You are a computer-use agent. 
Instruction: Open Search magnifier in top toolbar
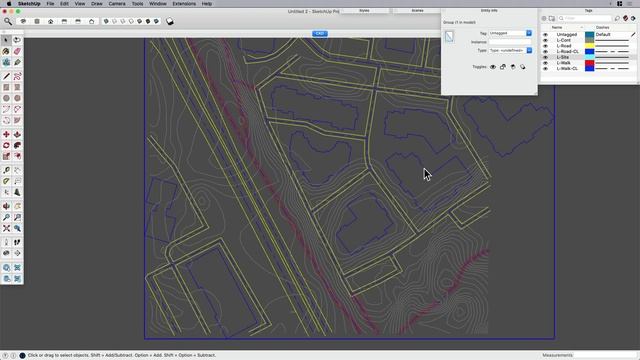point(8,21)
